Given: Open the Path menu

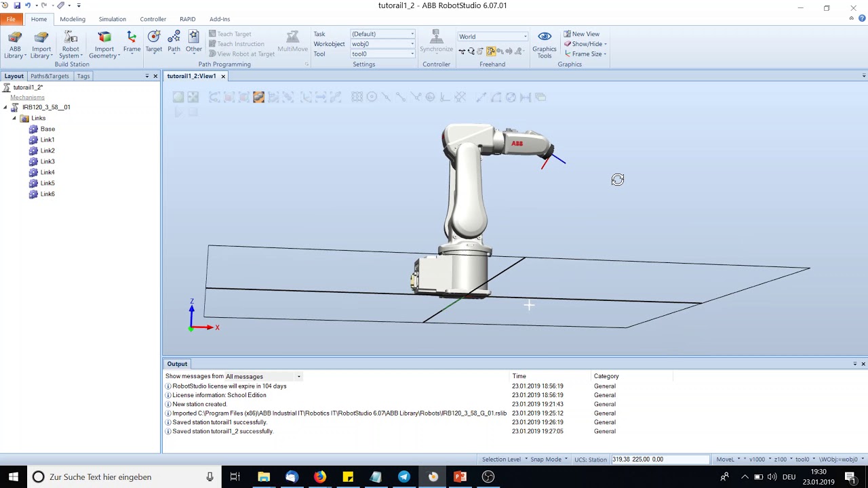Looking at the screenshot, I should pyautogui.click(x=174, y=42).
